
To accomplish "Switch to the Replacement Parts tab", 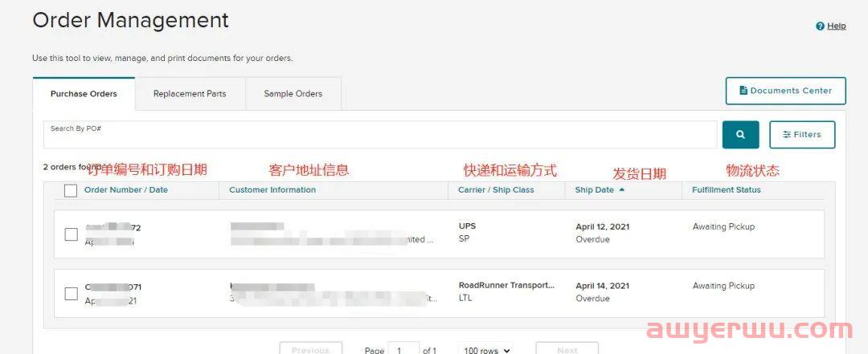I will point(190,94).
